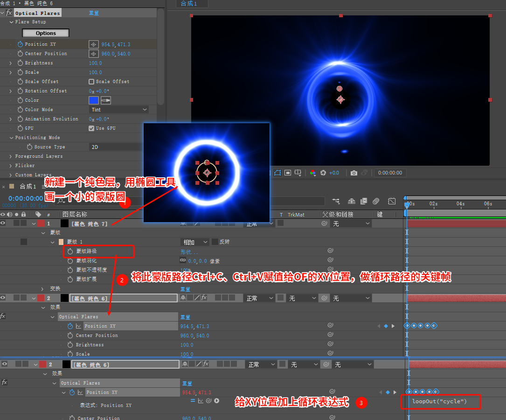Screen dimensions: 506x420
Task: Click the Color eyedropper icon
Action: click(106, 100)
